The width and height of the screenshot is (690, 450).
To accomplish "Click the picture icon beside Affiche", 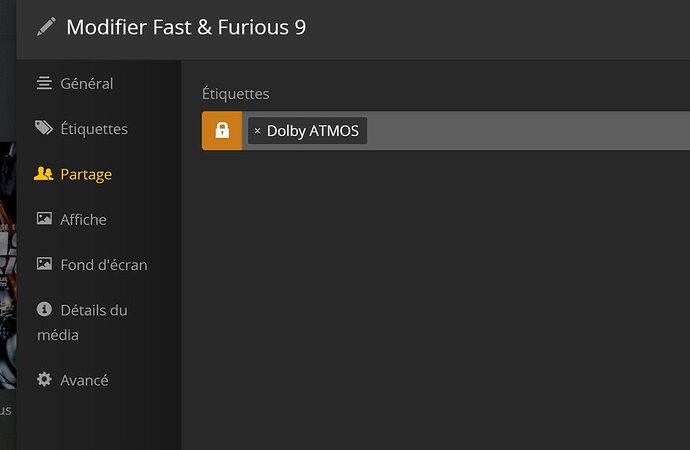I will 44,219.
